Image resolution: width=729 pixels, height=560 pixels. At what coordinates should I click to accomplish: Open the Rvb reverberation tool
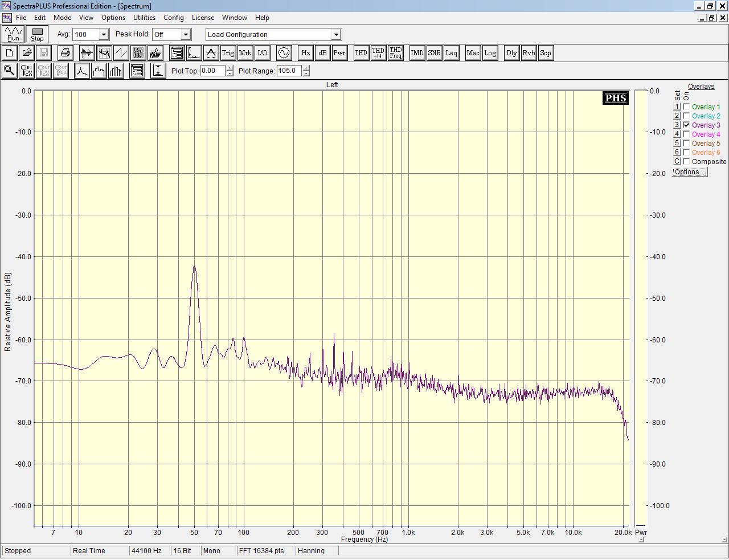pos(529,53)
